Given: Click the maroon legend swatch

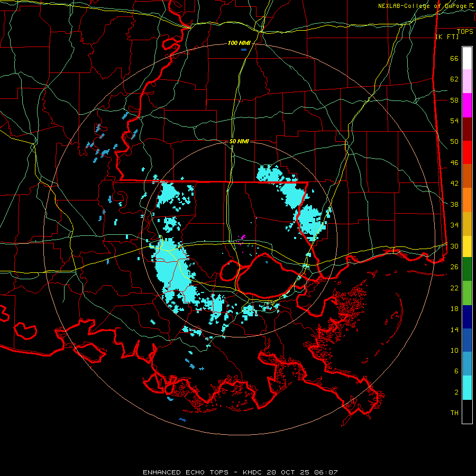Looking at the screenshot, I should (x=467, y=130).
